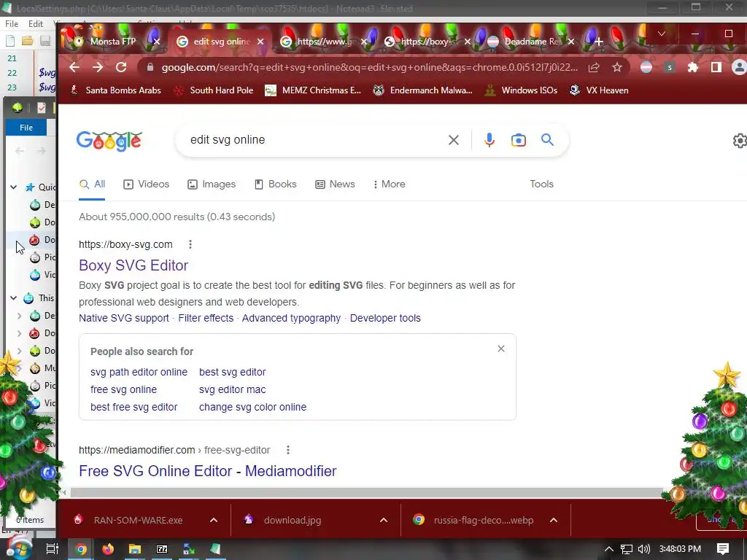Start voice search with microphone icon

[x=489, y=140]
